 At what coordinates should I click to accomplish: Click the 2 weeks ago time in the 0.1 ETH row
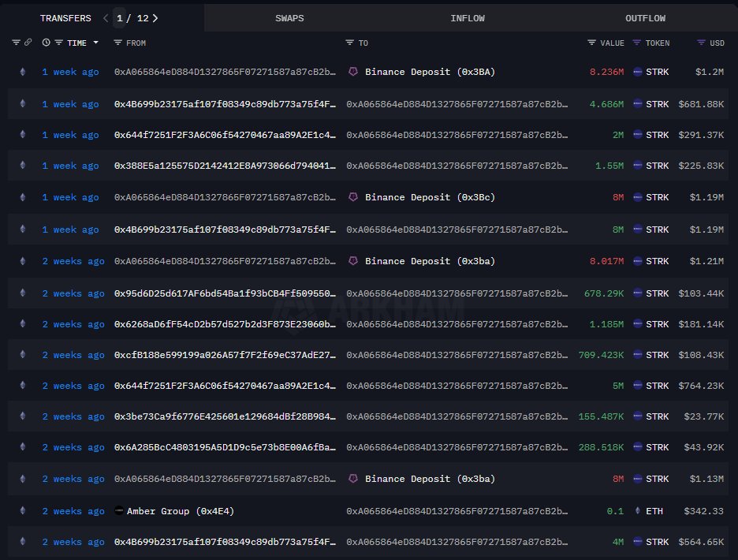click(x=73, y=510)
